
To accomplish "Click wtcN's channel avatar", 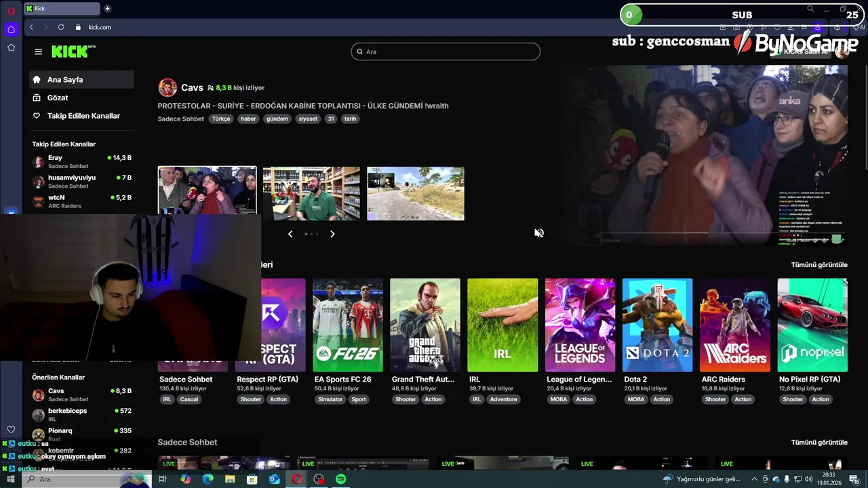I will coord(39,201).
